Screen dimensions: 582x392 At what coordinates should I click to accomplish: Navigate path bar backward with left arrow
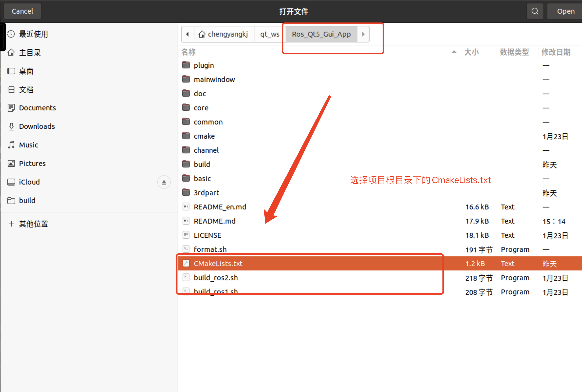click(x=187, y=34)
